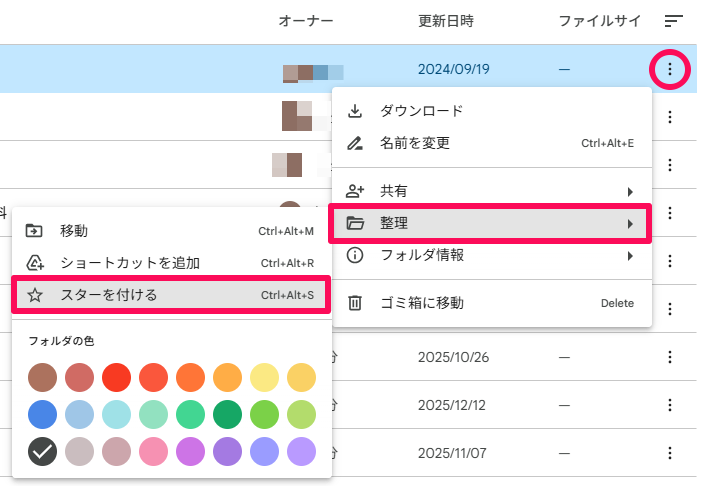Open more actions for the 2025/11/07 row
This screenshot has width=706, height=486.
[670, 453]
